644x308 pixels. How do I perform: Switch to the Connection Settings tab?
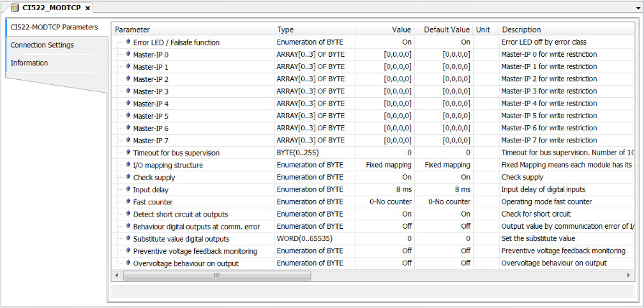pos(42,45)
